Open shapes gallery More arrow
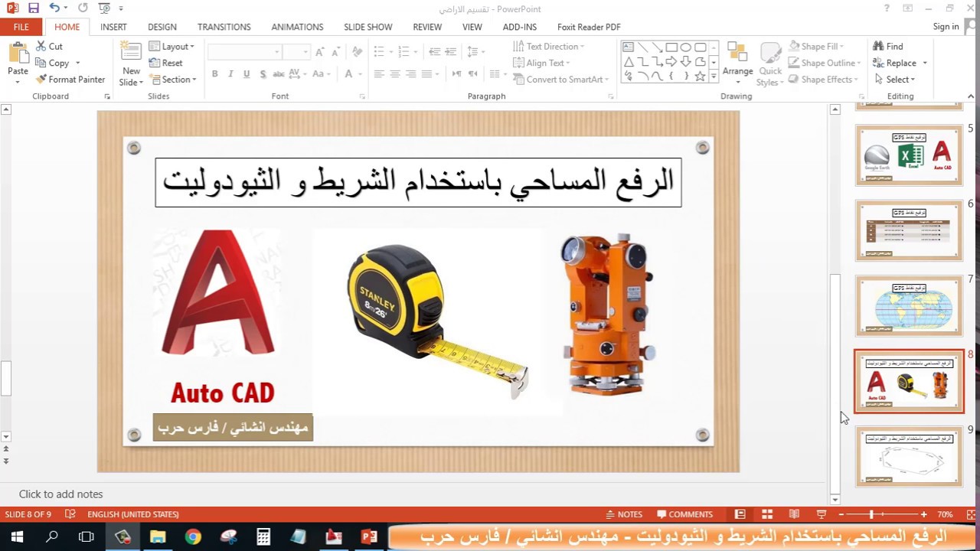This screenshot has height=551, width=980. tap(714, 77)
